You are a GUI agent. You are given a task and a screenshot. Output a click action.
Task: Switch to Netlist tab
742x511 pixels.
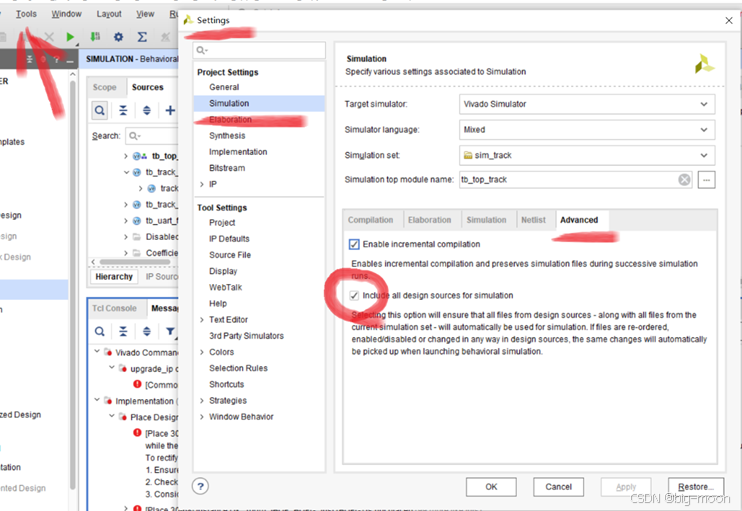(533, 220)
